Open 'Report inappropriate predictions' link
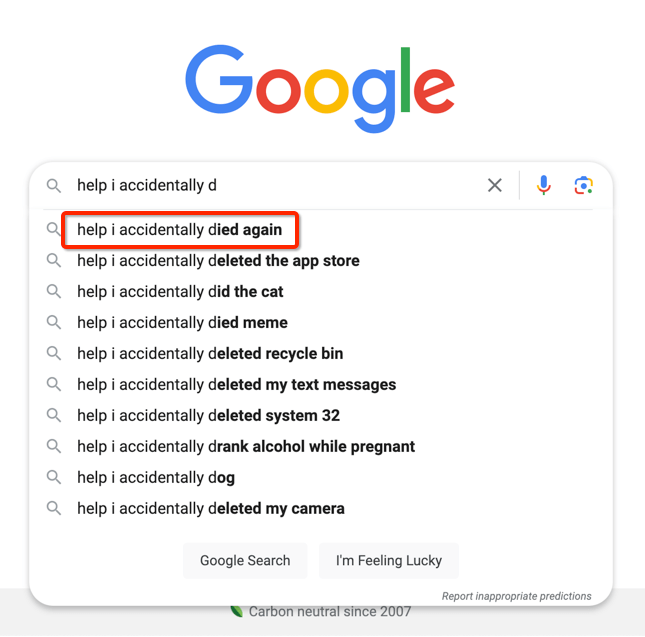The height and width of the screenshot is (637, 645). (x=517, y=596)
